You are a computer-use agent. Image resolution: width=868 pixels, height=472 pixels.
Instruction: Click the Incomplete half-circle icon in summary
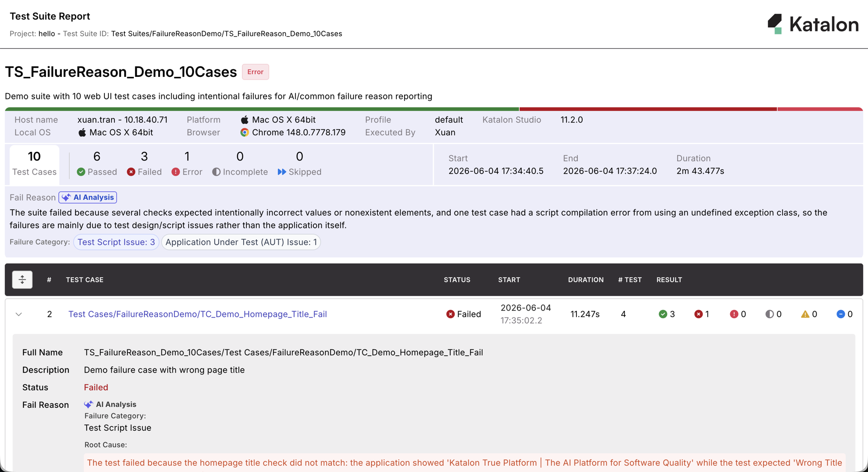pyautogui.click(x=217, y=172)
